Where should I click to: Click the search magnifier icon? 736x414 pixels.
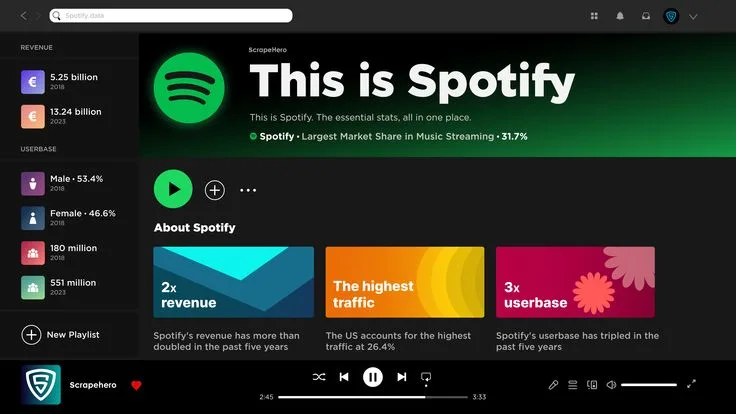coord(57,15)
